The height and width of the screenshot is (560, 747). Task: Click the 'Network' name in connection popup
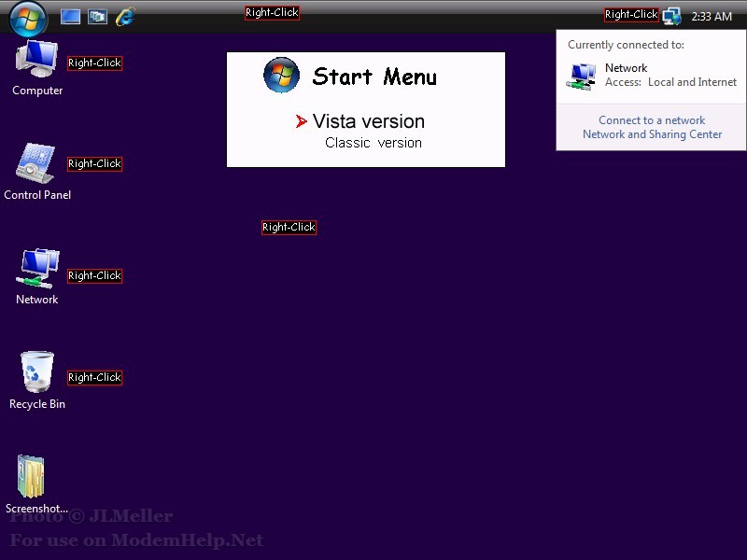pos(626,68)
